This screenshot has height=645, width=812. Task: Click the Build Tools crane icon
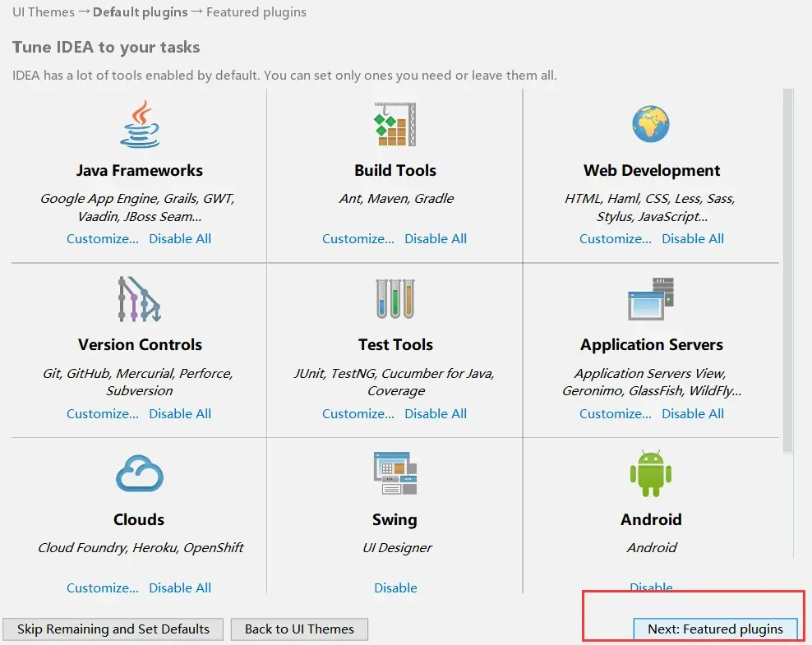[395, 124]
